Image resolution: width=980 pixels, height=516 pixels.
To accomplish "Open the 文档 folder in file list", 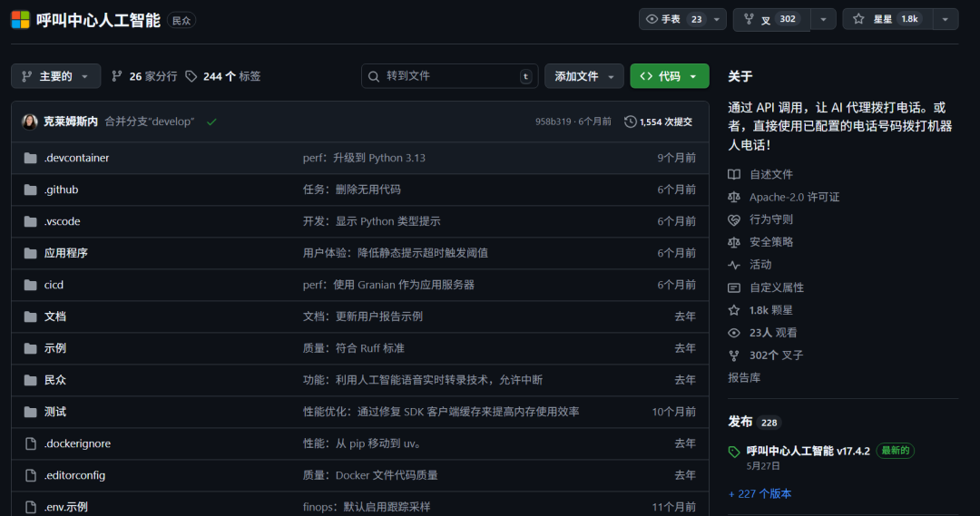I will click(55, 316).
